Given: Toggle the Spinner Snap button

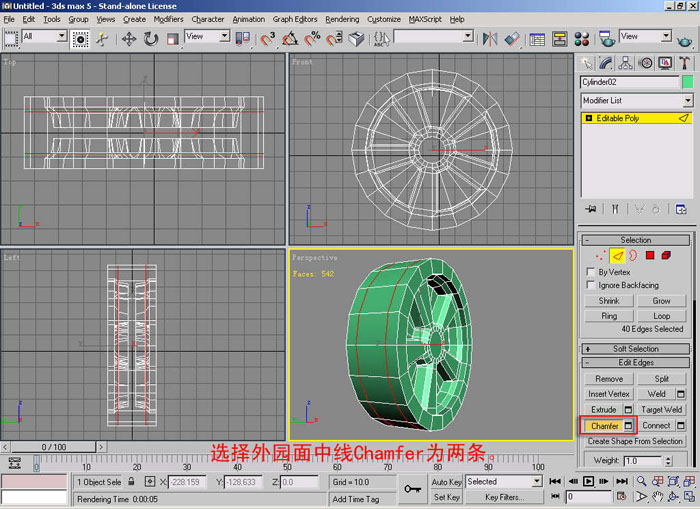Looking at the screenshot, I should pyautogui.click(x=334, y=39).
